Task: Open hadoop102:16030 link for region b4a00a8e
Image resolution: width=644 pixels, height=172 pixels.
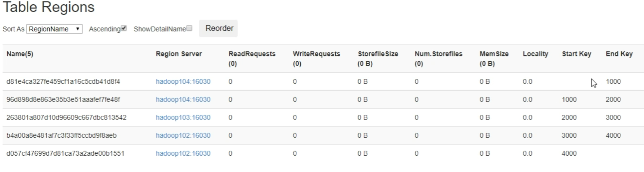Action: 183,135
